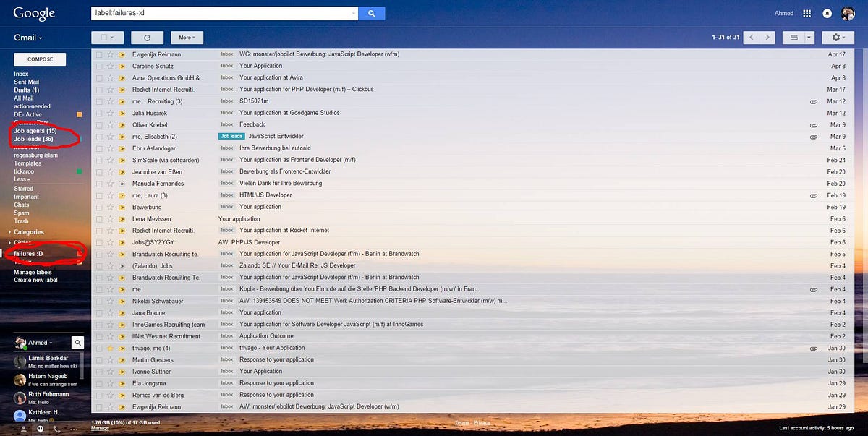Open the select-all checkbox dropdown
The image size is (868, 436).
108,37
